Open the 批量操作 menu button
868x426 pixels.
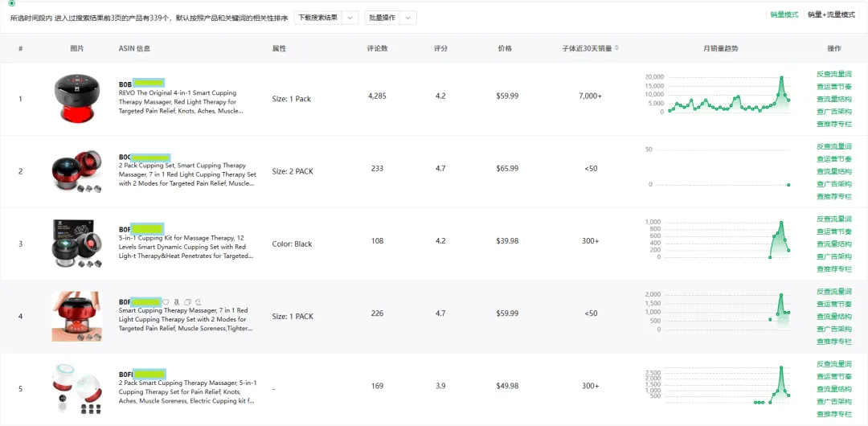pos(382,18)
